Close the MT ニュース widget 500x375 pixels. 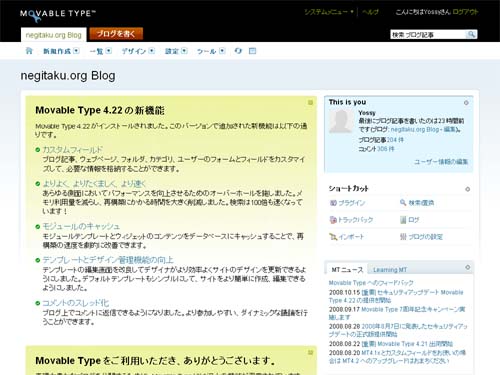(x=468, y=267)
